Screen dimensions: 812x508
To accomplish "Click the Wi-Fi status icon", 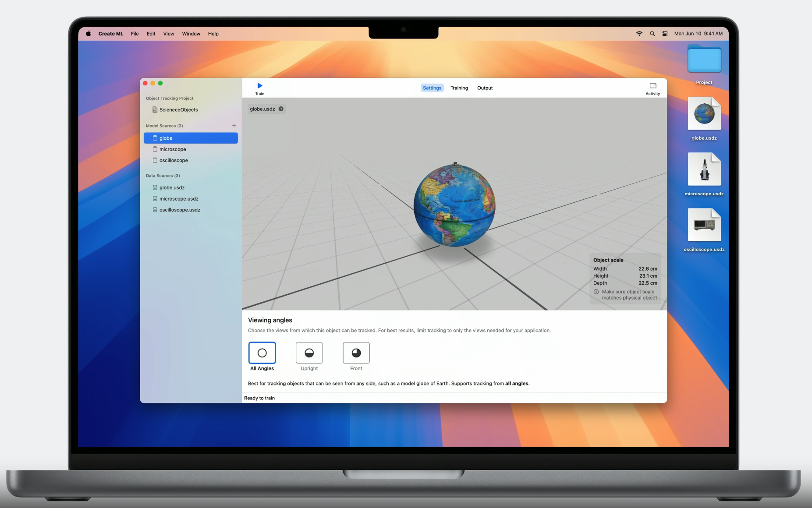I will (639, 34).
